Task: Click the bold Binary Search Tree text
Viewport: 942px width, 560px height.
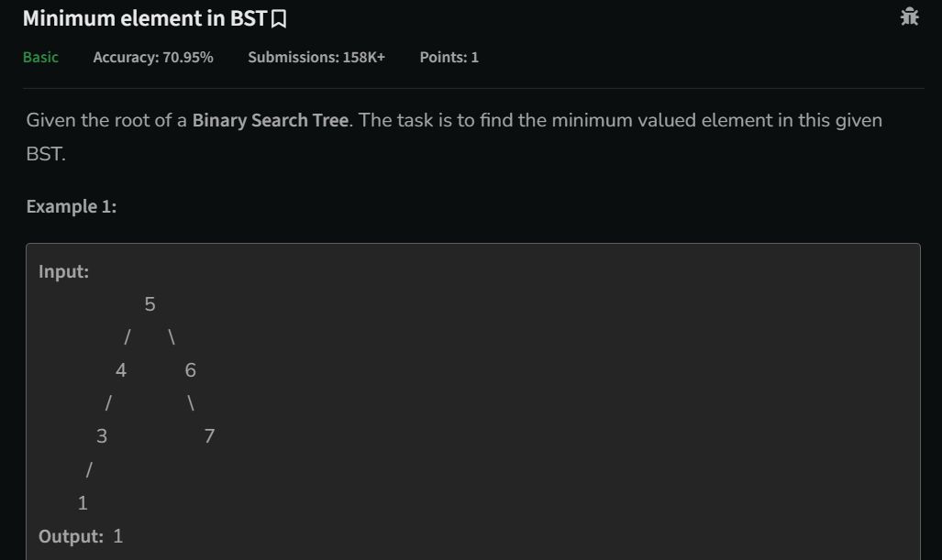Action: coord(271,120)
